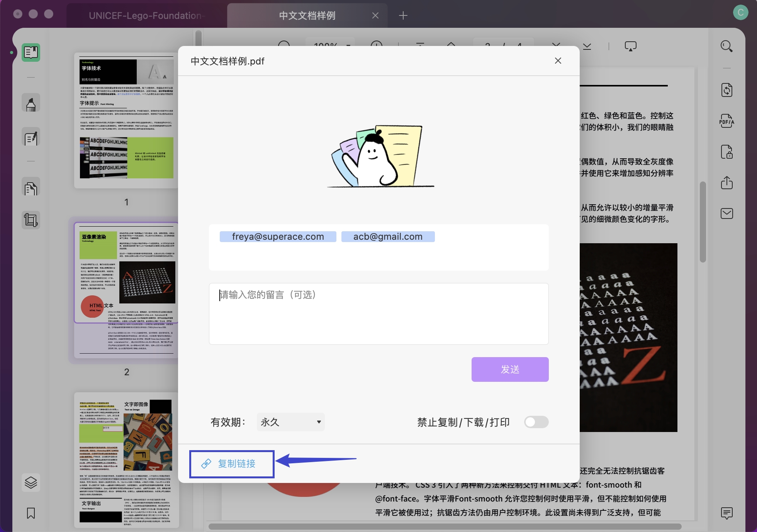757x532 pixels.
Task: Click the go to last page arrow
Action: point(587,46)
